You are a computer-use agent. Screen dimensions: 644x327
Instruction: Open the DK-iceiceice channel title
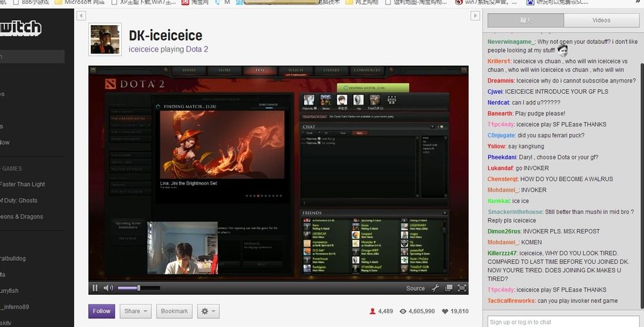point(166,35)
